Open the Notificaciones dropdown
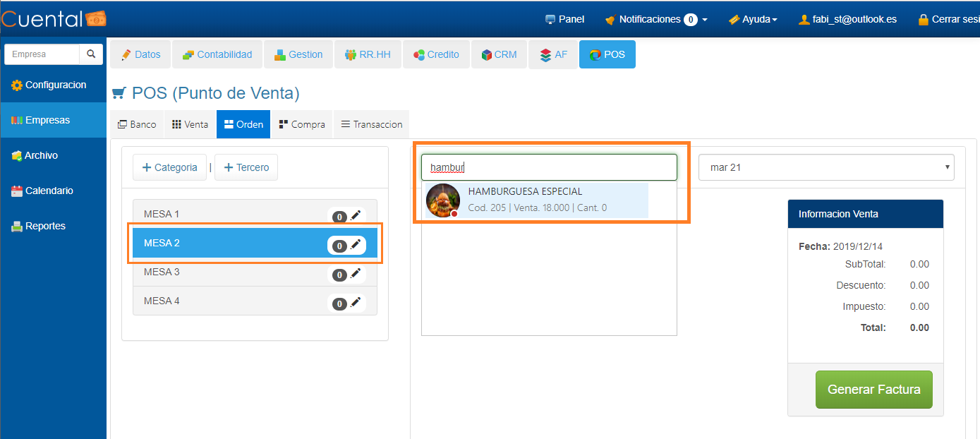Screen dimensions: 980x439 point(656,19)
